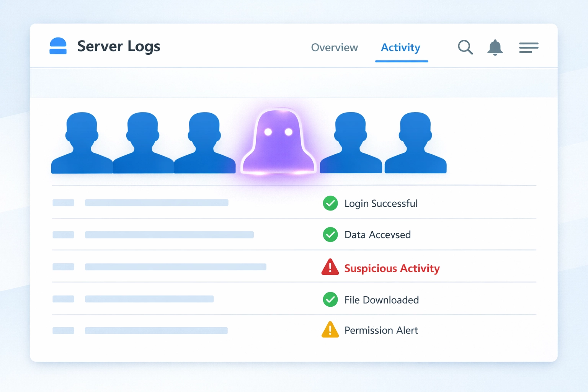The image size is (588, 392).
Task: Click the green check beside Data Accessed
Action: pyautogui.click(x=330, y=235)
